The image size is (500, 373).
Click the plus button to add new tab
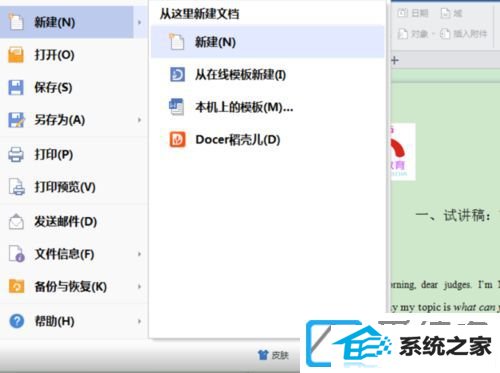coord(395,60)
